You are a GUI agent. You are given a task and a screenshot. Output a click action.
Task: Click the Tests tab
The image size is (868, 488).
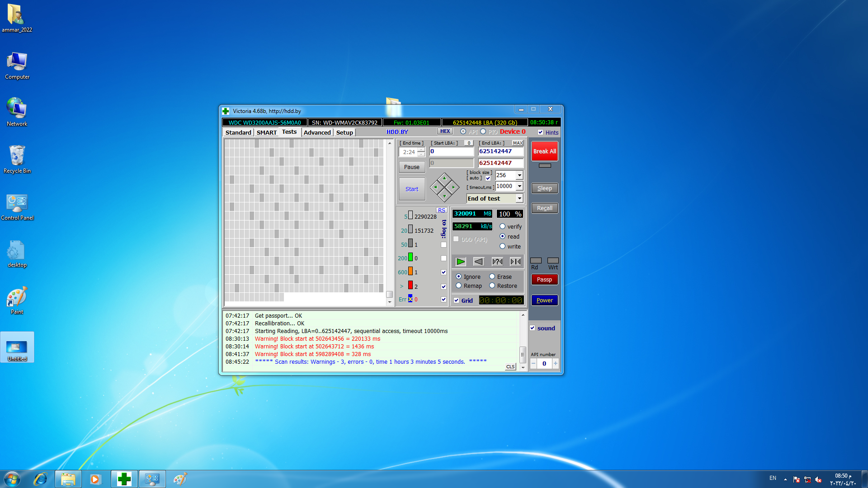[289, 132]
